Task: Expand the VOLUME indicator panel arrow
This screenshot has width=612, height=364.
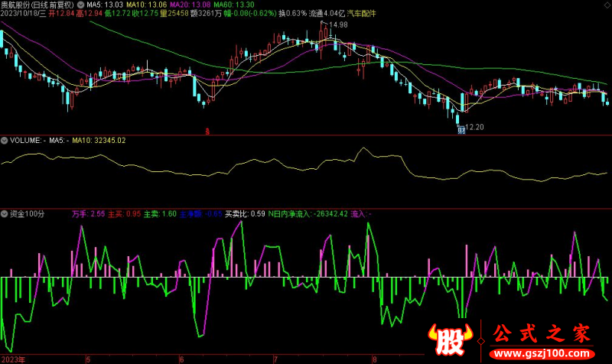Action: [x=5, y=141]
